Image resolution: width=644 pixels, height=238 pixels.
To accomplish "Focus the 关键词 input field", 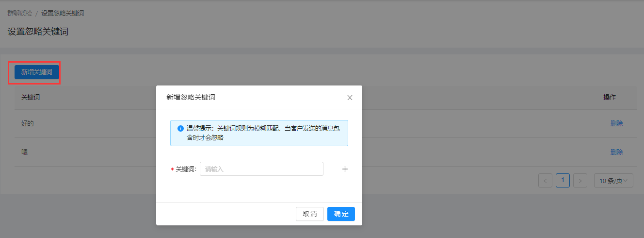I will pyautogui.click(x=261, y=169).
